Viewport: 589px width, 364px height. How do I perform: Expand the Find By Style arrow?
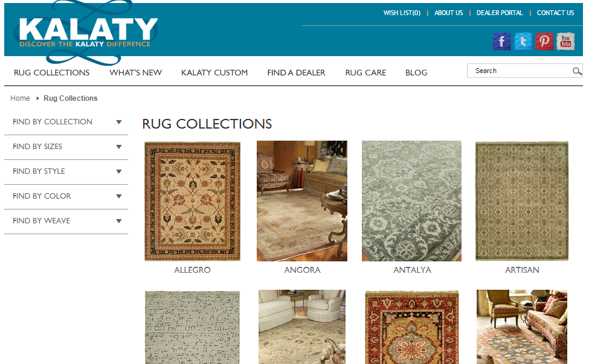pyautogui.click(x=118, y=171)
